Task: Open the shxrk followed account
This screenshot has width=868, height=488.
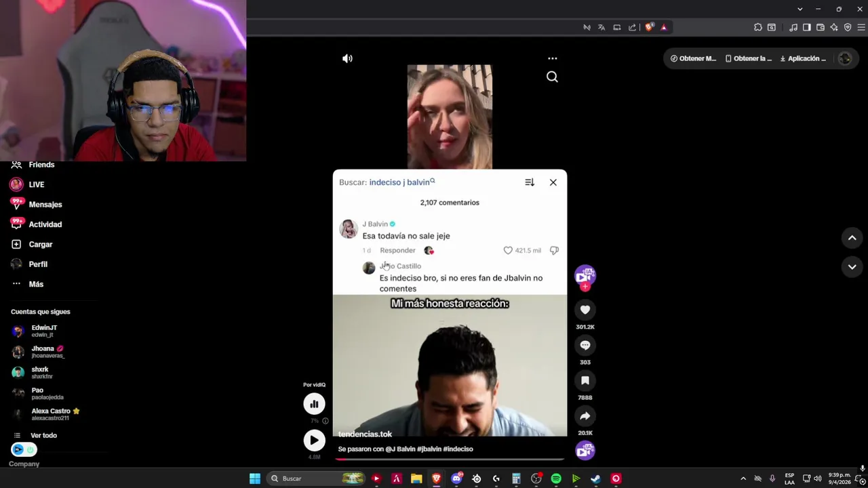Action: pyautogui.click(x=40, y=372)
